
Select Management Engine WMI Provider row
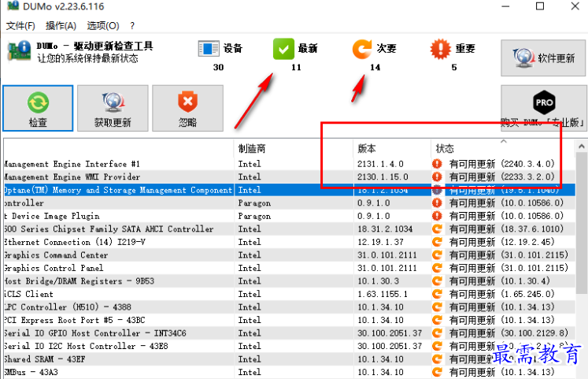[290, 176]
